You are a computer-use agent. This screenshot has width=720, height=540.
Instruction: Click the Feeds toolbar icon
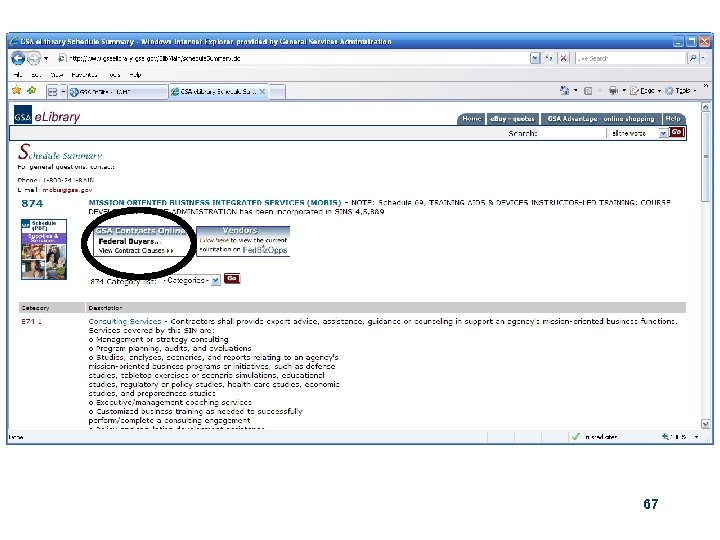pos(588,91)
